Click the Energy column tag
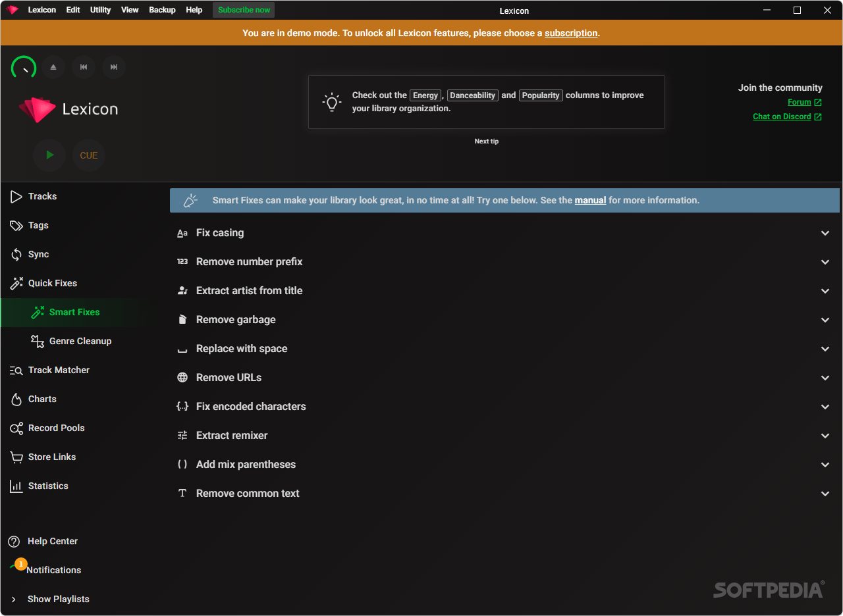843x616 pixels. pyautogui.click(x=425, y=95)
